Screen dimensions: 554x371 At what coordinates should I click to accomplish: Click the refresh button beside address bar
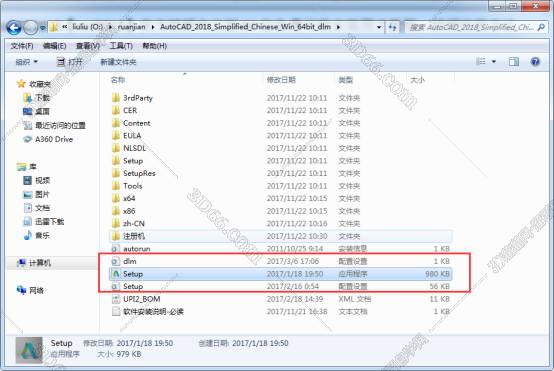pyautogui.click(x=393, y=27)
